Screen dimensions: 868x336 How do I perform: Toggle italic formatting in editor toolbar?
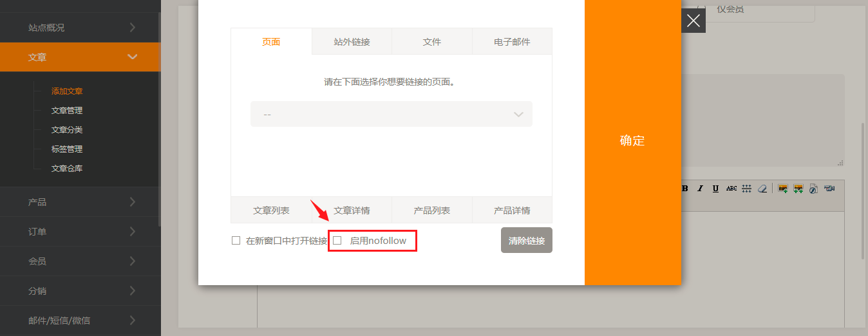(x=700, y=189)
